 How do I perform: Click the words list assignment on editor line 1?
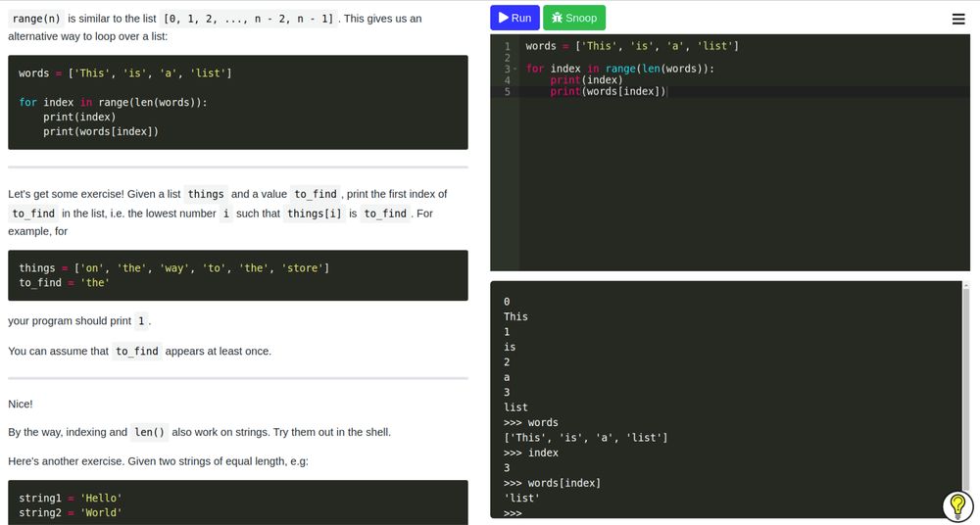pyautogui.click(x=632, y=46)
